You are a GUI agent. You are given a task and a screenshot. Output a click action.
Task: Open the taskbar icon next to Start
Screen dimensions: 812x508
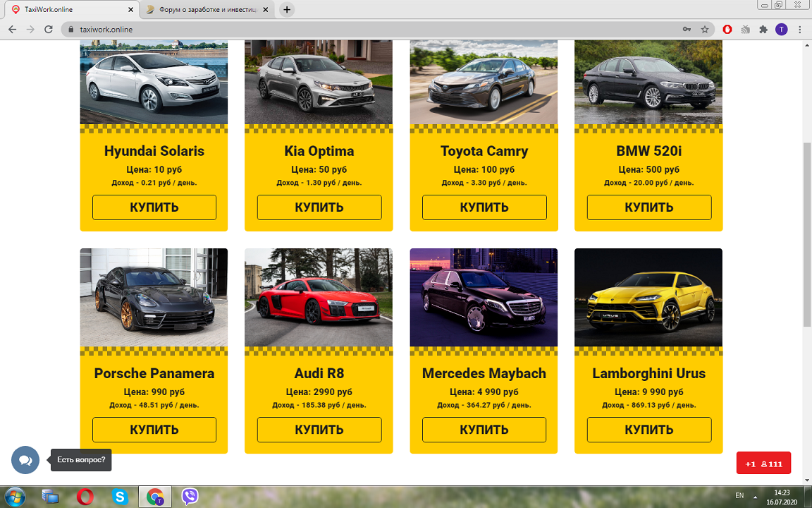pos(50,497)
